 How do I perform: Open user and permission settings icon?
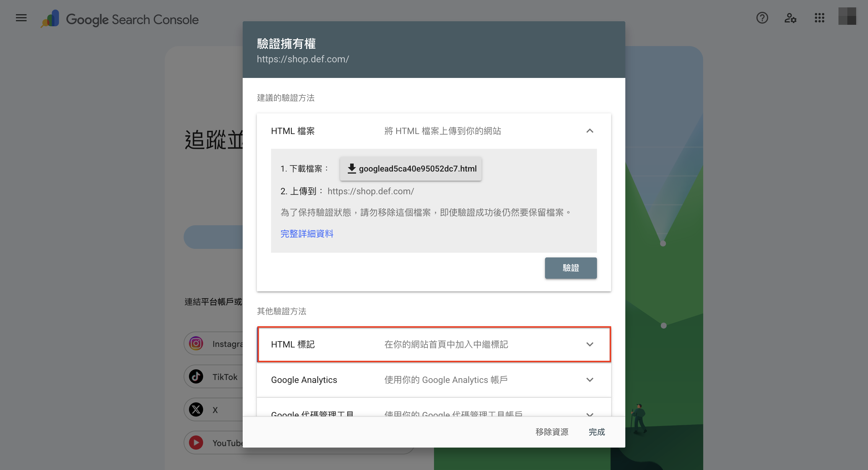coord(790,18)
